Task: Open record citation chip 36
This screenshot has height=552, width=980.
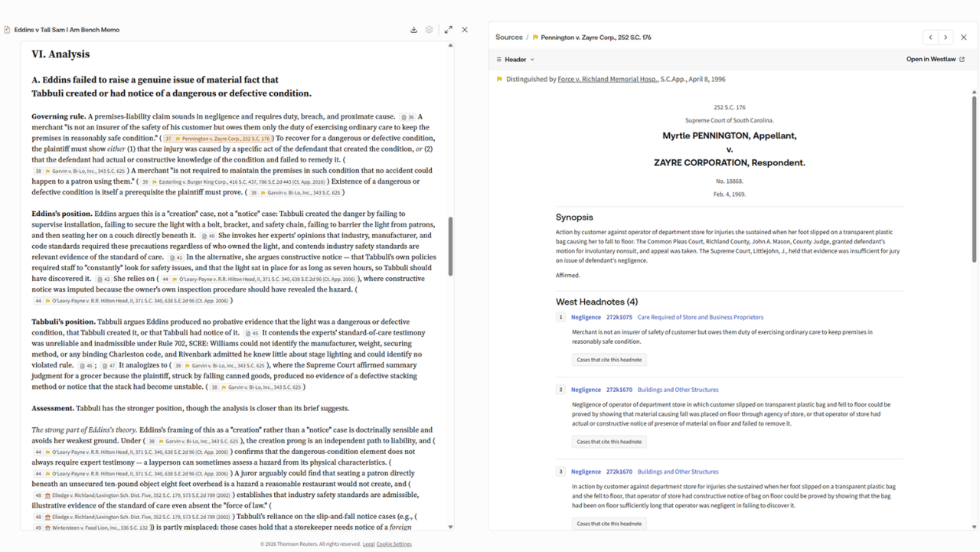Action: coord(407,117)
